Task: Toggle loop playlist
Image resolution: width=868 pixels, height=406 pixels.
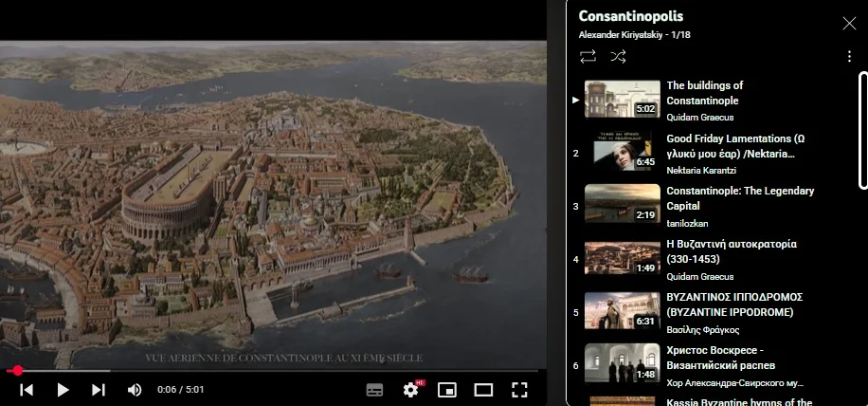Action: click(588, 57)
